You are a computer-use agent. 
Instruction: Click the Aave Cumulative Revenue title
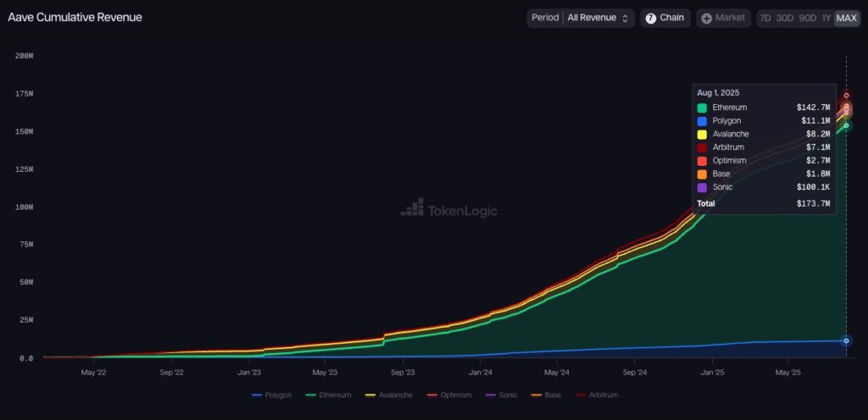(75, 17)
